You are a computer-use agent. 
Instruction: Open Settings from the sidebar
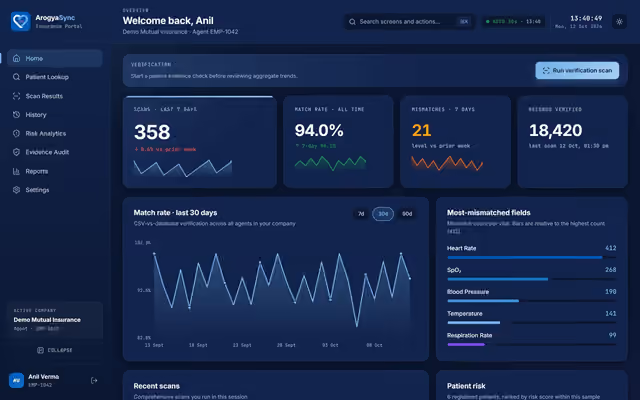pos(55,190)
